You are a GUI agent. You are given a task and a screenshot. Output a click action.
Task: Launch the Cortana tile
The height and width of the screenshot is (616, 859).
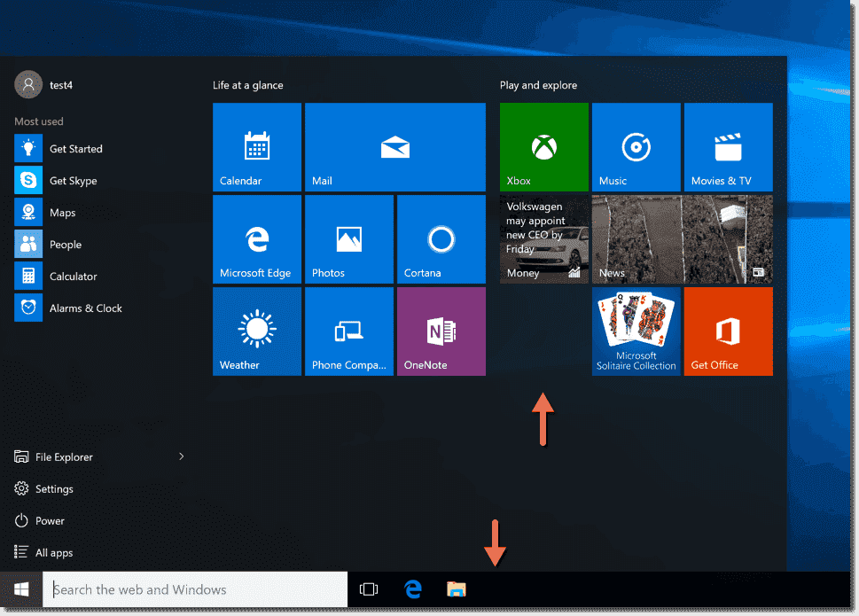[x=441, y=239]
